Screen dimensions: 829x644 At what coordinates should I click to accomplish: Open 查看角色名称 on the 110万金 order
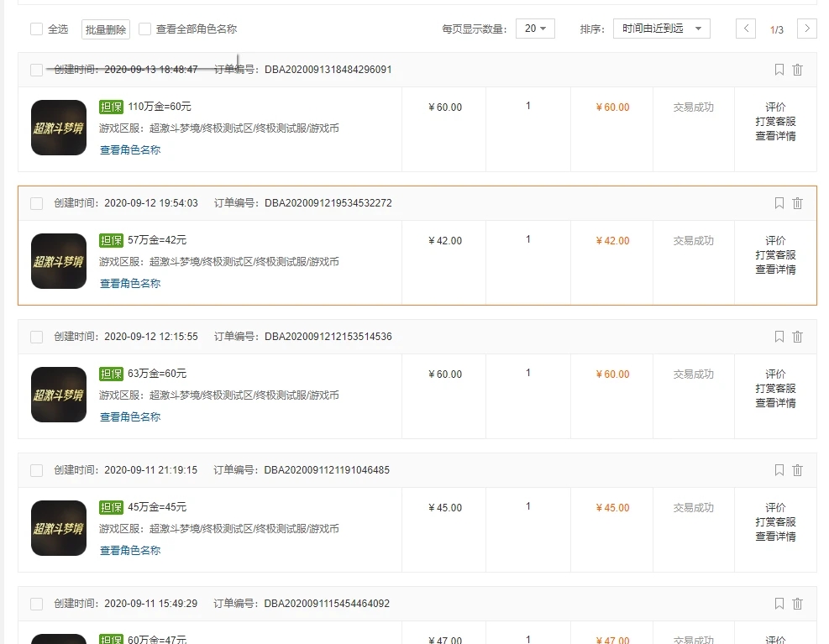click(x=129, y=149)
